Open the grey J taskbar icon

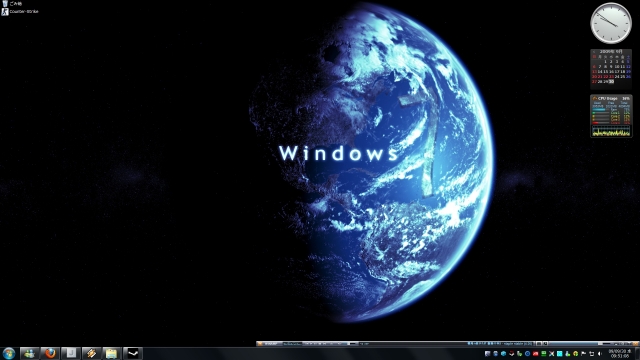coord(71,353)
